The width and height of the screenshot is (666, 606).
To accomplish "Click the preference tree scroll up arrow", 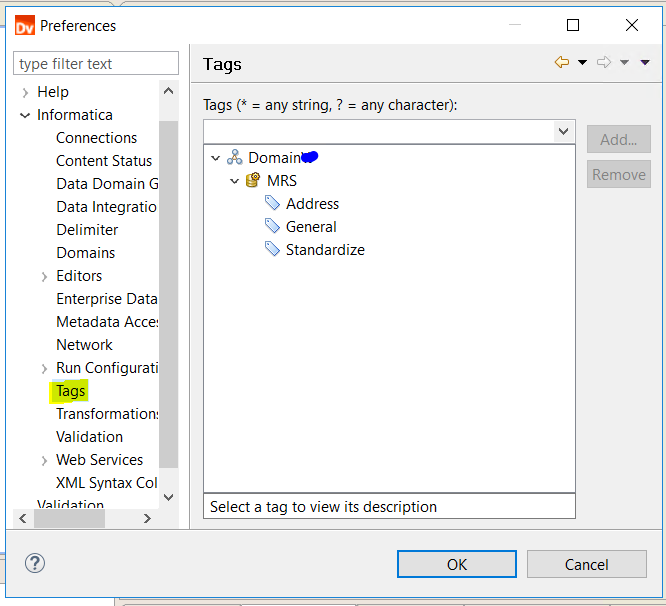I will 169,90.
